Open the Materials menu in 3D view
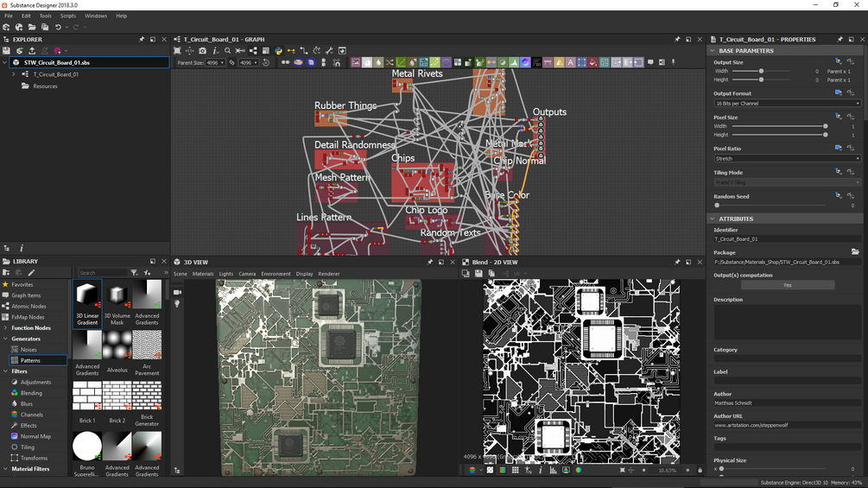The height and width of the screenshot is (488, 868). [x=203, y=274]
